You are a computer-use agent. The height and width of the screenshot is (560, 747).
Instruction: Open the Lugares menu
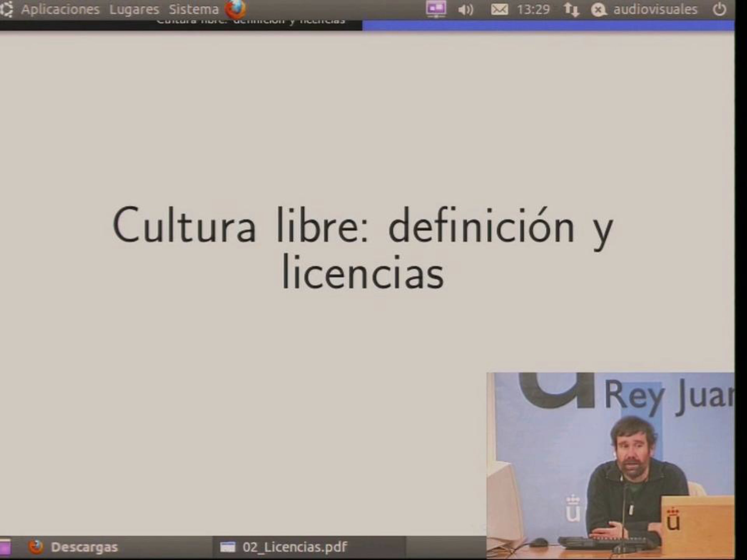tap(134, 9)
